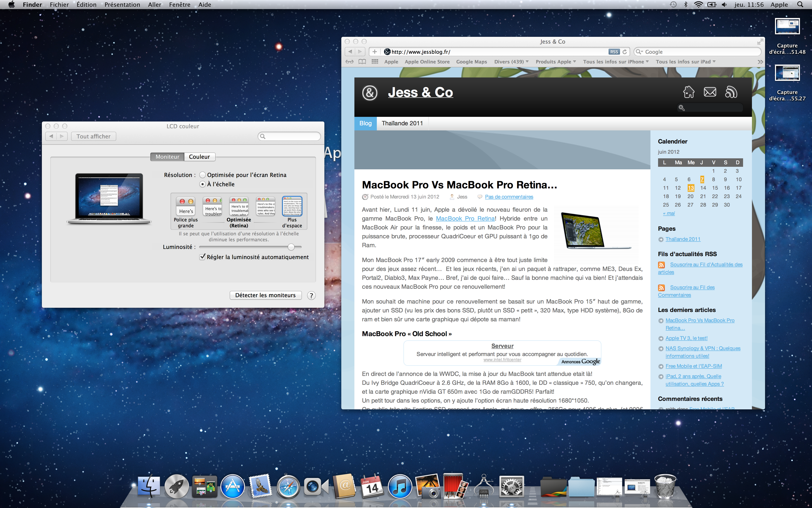Choose the 'Optimisée (Retina)' scaling option
Image resolution: width=812 pixels, height=508 pixels.
point(239,212)
